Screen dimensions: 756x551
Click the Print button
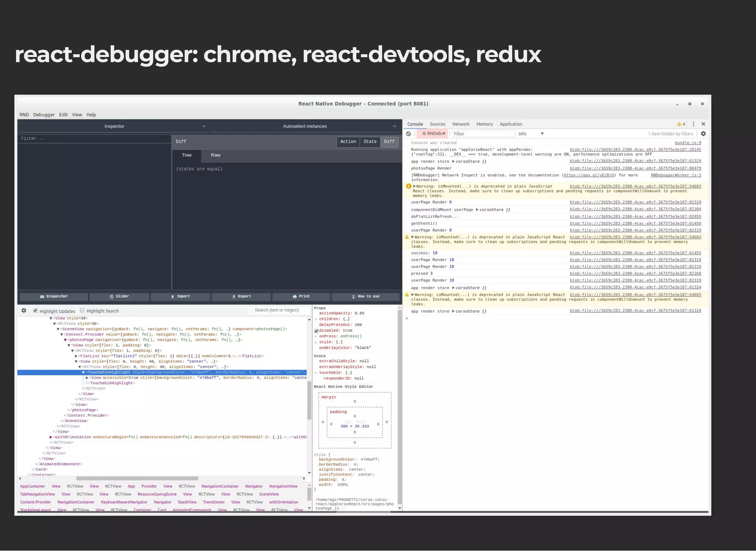(x=301, y=296)
